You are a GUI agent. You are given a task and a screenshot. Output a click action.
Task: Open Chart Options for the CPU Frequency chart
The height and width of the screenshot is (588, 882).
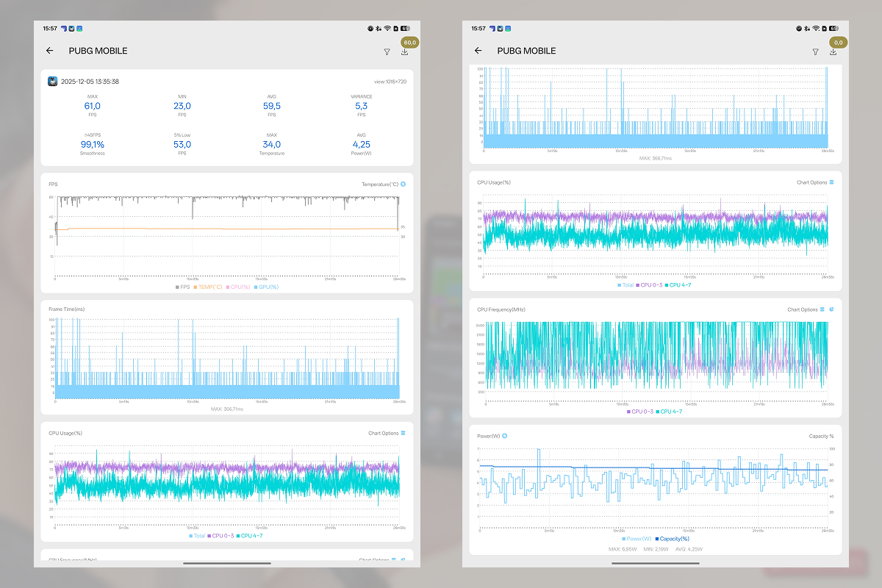[x=806, y=309]
